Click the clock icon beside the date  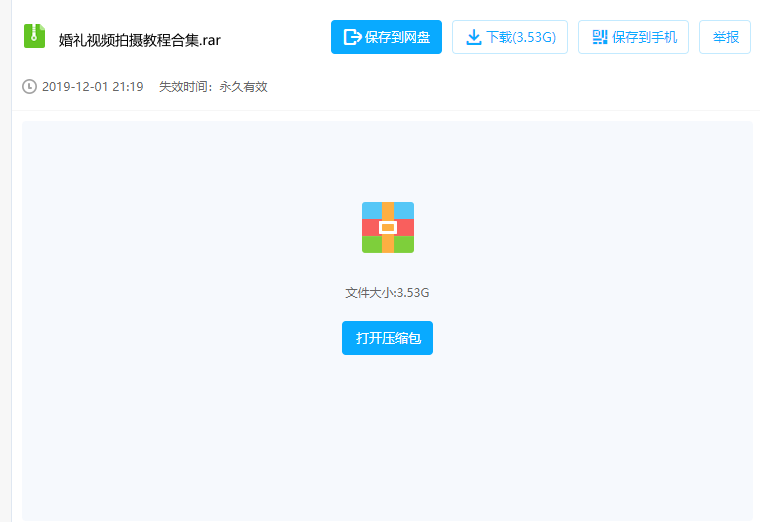[x=29, y=87]
